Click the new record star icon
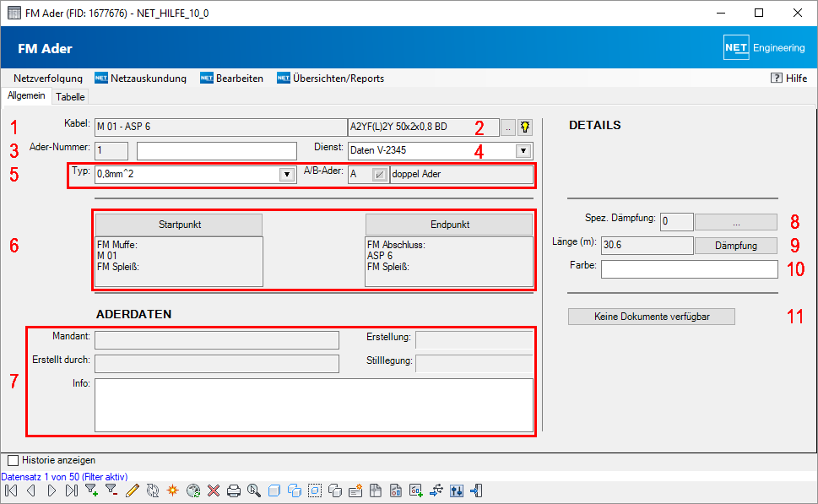This screenshot has width=818, height=504. tap(172, 490)
